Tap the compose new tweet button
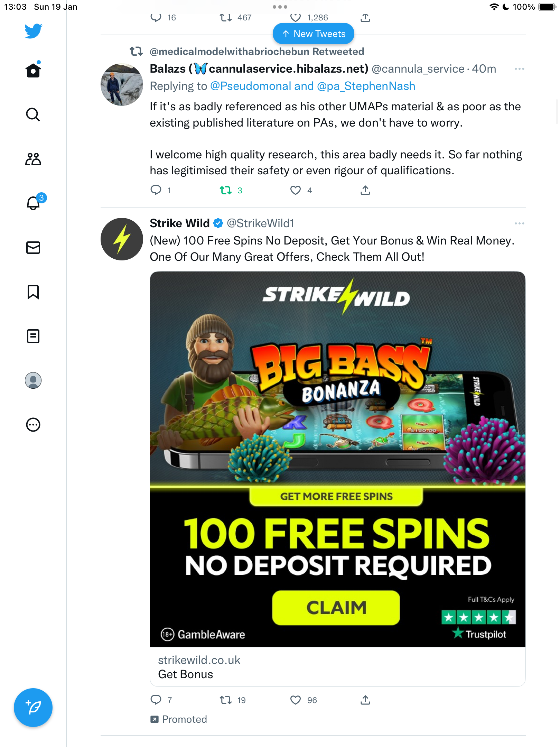Screen dimensions: 560x747 coord(33,708)
